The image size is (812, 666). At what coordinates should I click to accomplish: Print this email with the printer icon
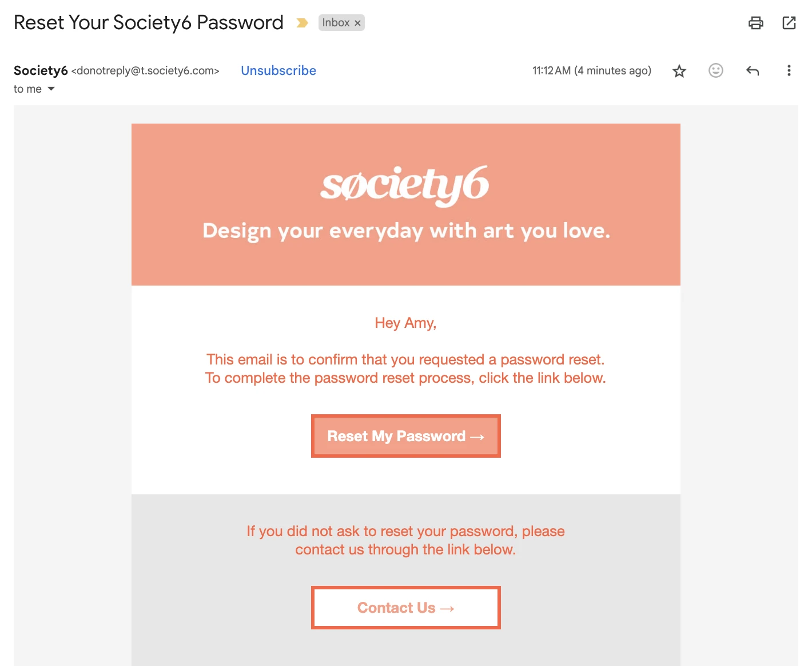[755, 23]
